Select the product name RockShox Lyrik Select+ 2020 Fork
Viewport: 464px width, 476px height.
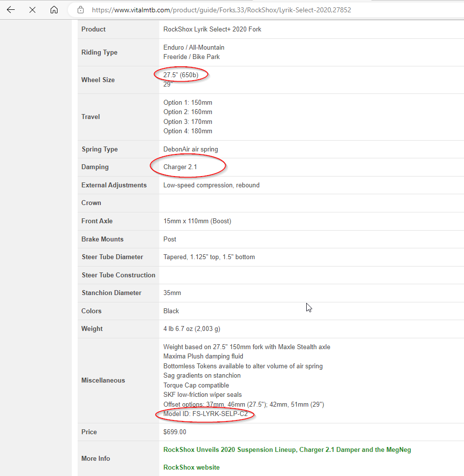point(212,29)
